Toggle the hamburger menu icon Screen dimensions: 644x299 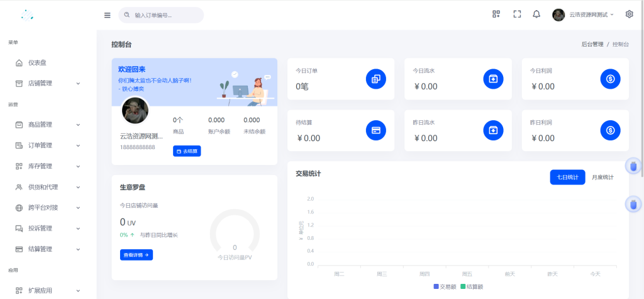coord(107,15)
